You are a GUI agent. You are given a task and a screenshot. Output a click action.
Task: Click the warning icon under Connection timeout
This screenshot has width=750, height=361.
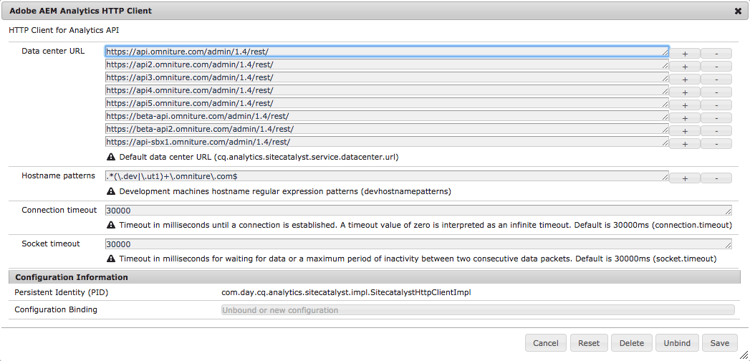(111, 225)
